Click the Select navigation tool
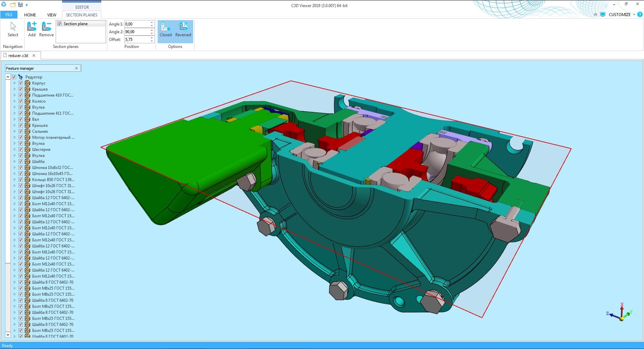The width and height of the screenshot is (644, 349). coord(13,29)
